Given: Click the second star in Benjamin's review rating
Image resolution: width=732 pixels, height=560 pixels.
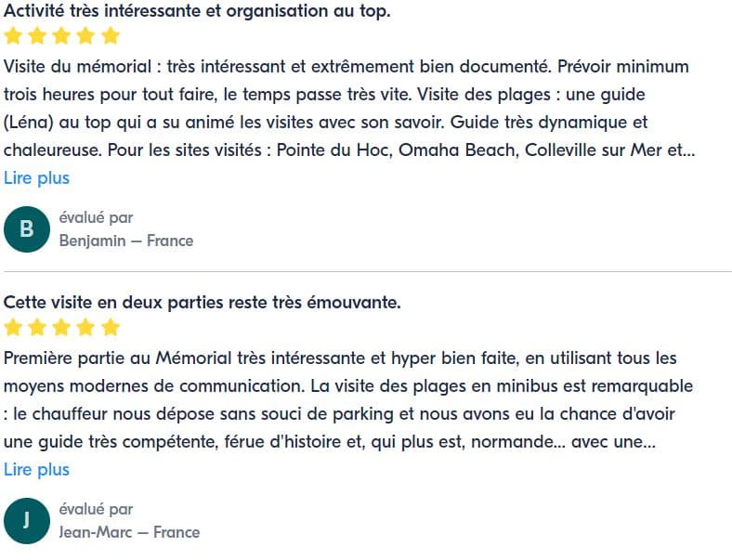Looking at the screenshot, I should coord(38,36).
